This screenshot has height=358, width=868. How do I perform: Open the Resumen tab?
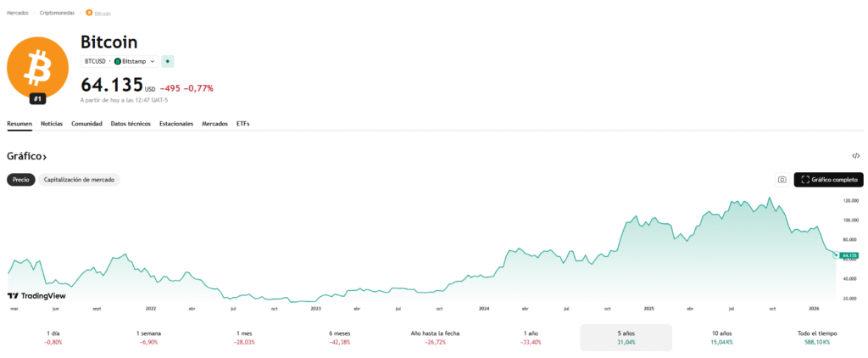[x=19, y=124]
